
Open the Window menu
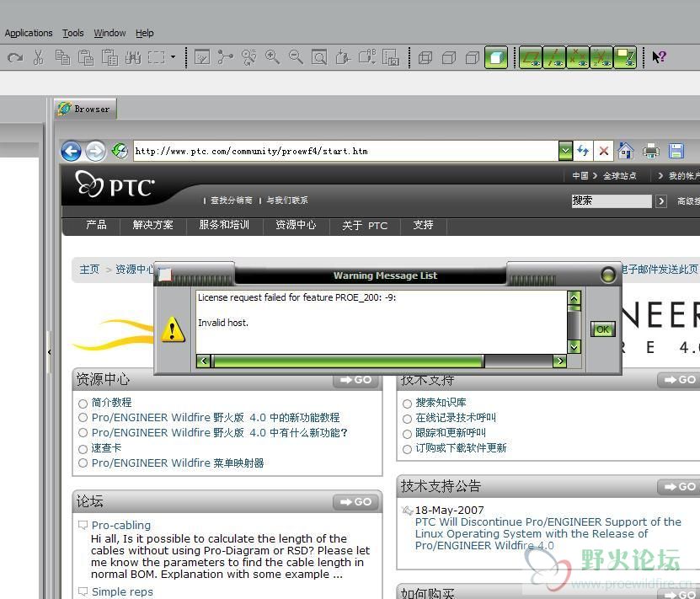pyautogui.click(x=110, y=33)
